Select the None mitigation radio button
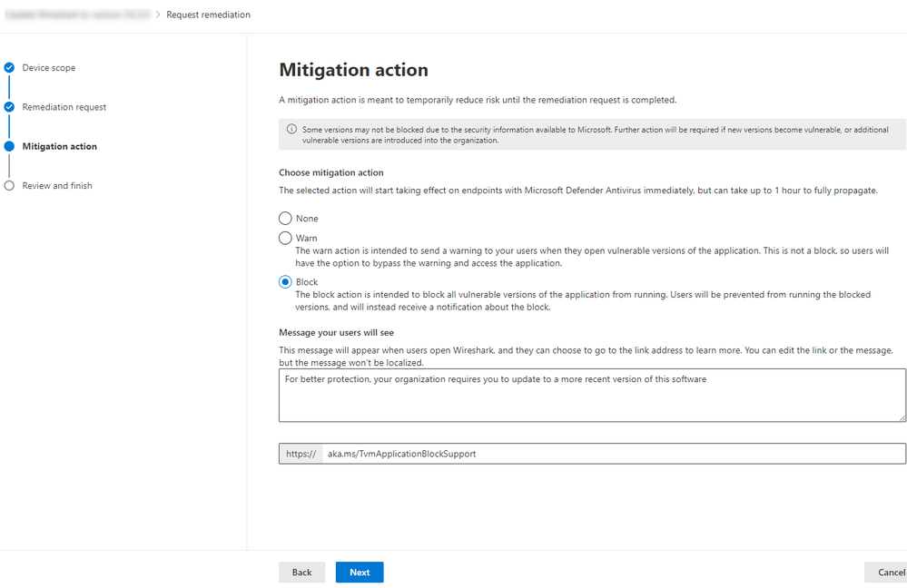The width and height of the screenshot is (907, 588). tap(285, 219)
